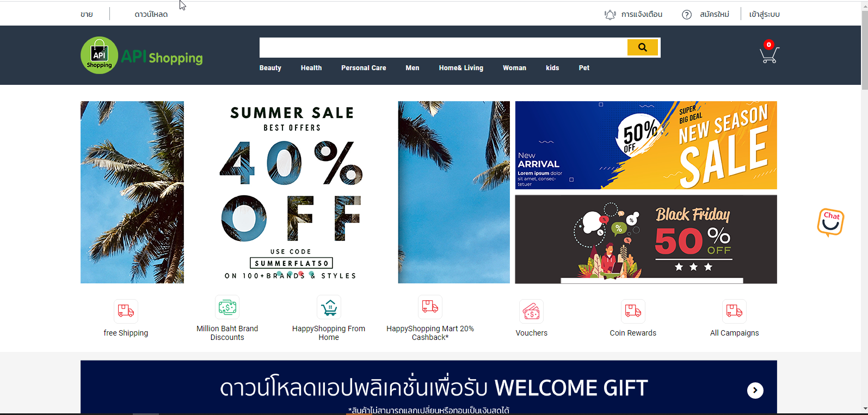Click the เข้าสู่ระบบ login link
Image resolution: width=868 pixels, height=415 pixels.
(x=764, y=15)
